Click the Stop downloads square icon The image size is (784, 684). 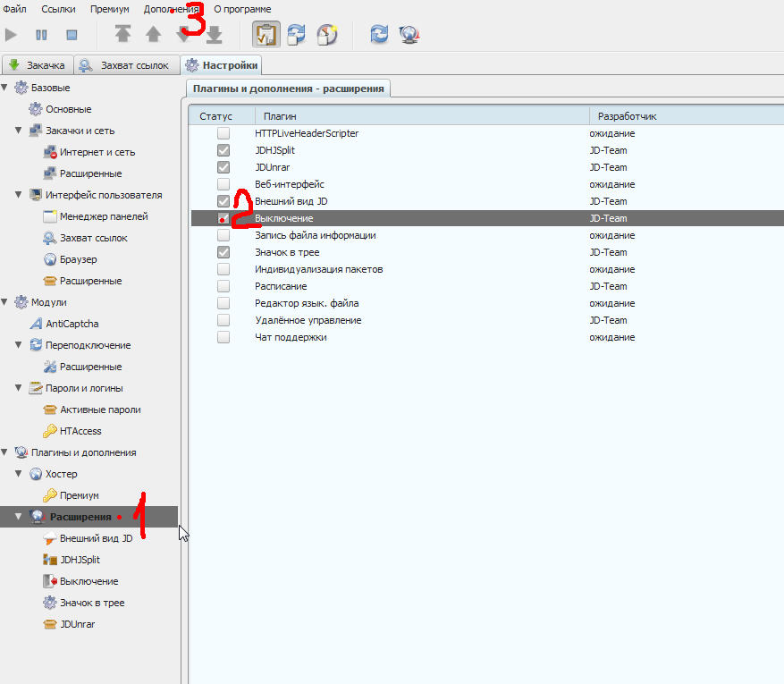point(72,35)
